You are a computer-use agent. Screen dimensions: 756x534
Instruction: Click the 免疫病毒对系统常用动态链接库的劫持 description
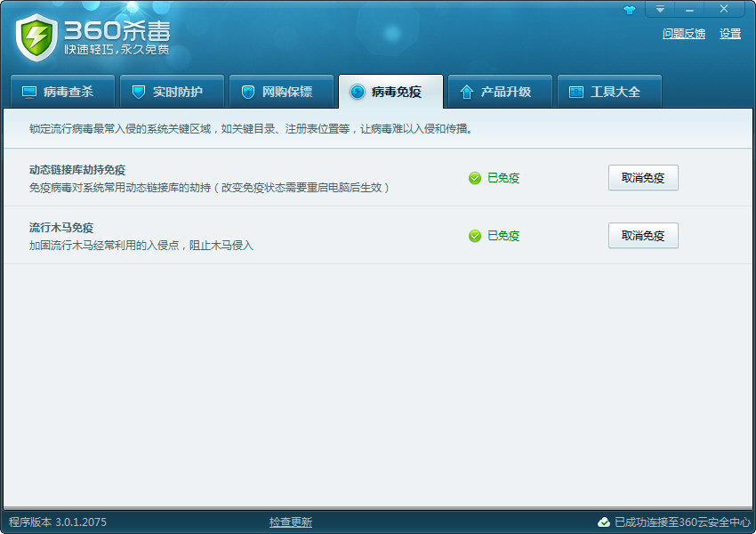209,187
